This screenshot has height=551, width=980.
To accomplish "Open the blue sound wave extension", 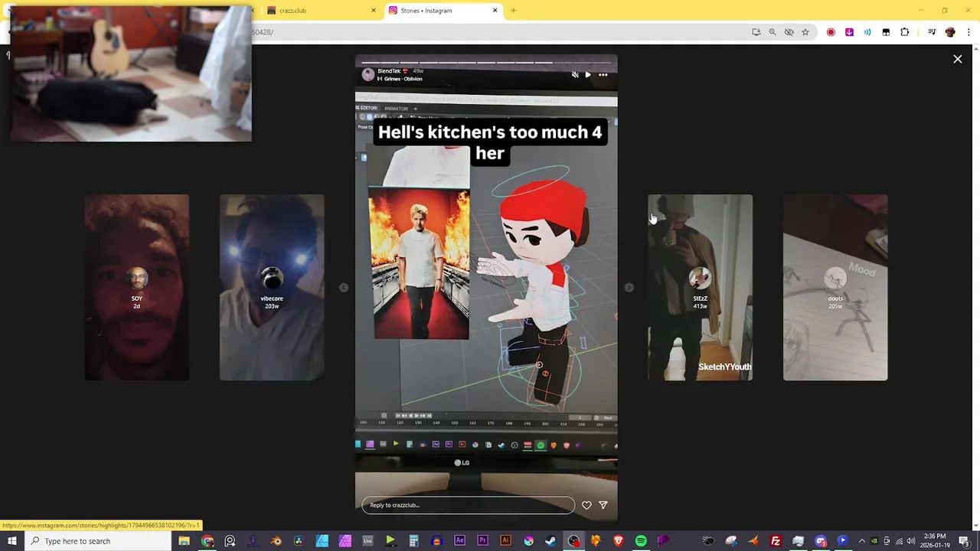I will (867, 32).
